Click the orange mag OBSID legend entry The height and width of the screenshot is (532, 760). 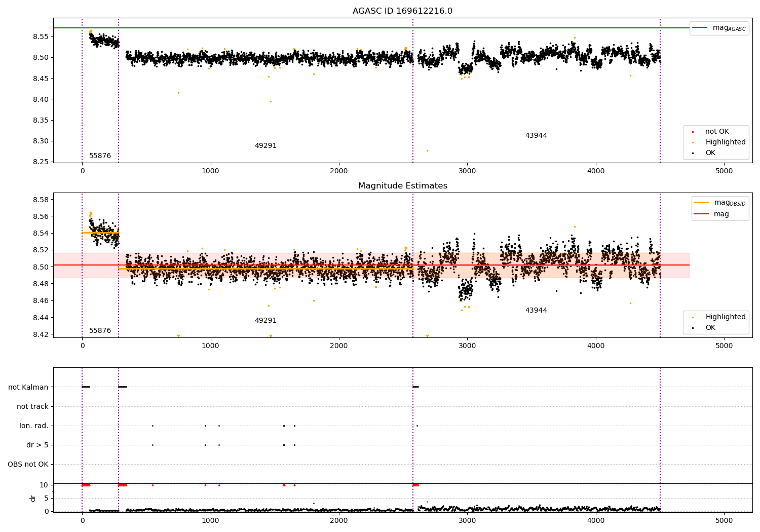click(719, 203)
